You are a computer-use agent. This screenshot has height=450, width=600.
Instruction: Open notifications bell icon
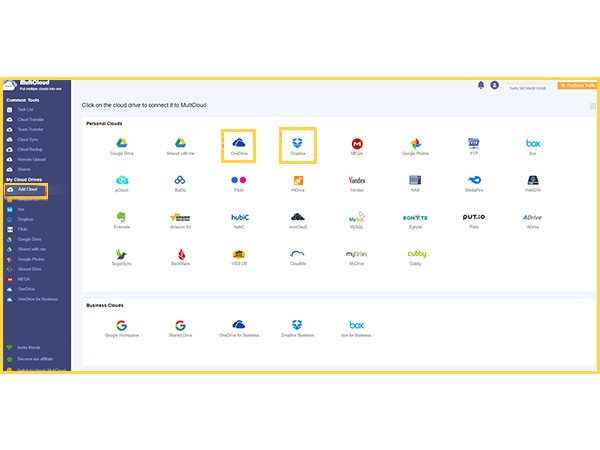481,85
